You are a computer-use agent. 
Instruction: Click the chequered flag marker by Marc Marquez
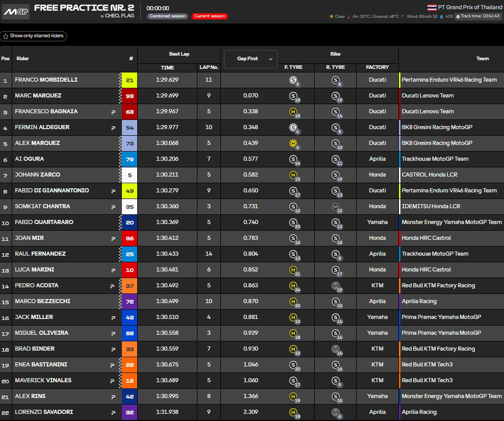121,96
